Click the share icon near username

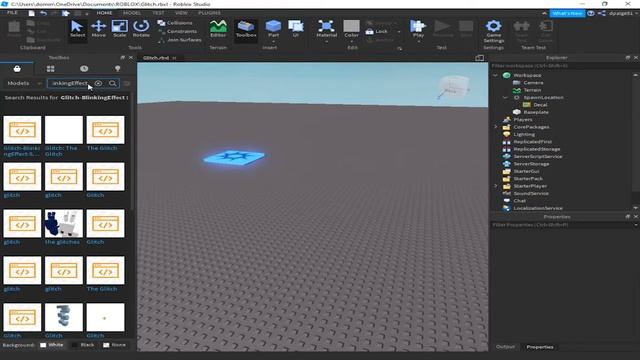click(602, 13)
